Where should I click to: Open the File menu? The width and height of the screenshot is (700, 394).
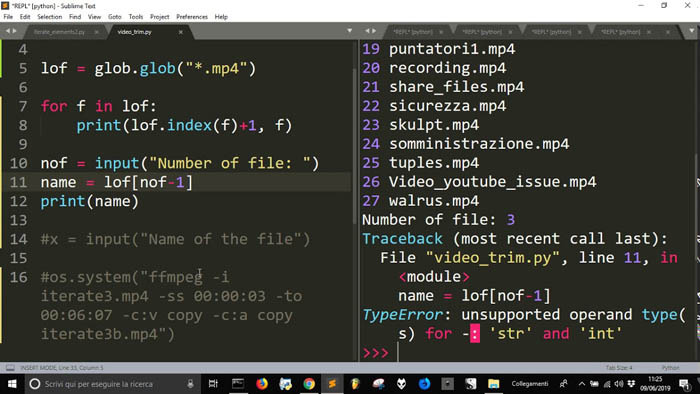tap(8, 17)
